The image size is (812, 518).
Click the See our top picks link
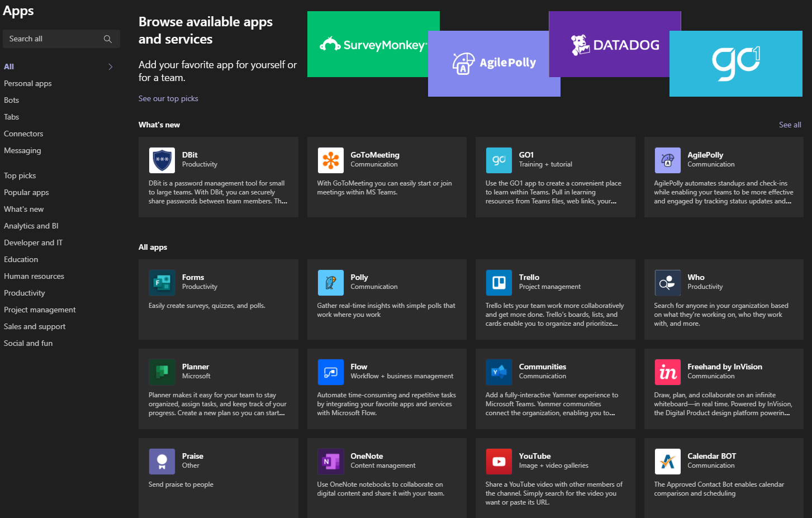click(x=168, y=98)
